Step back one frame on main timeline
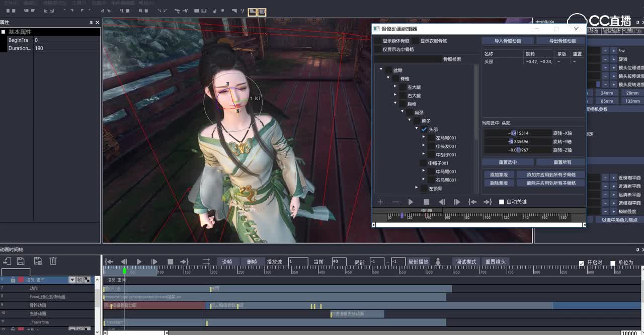Image resolution: width=644 pixels, height=335 pixels. 124,262
